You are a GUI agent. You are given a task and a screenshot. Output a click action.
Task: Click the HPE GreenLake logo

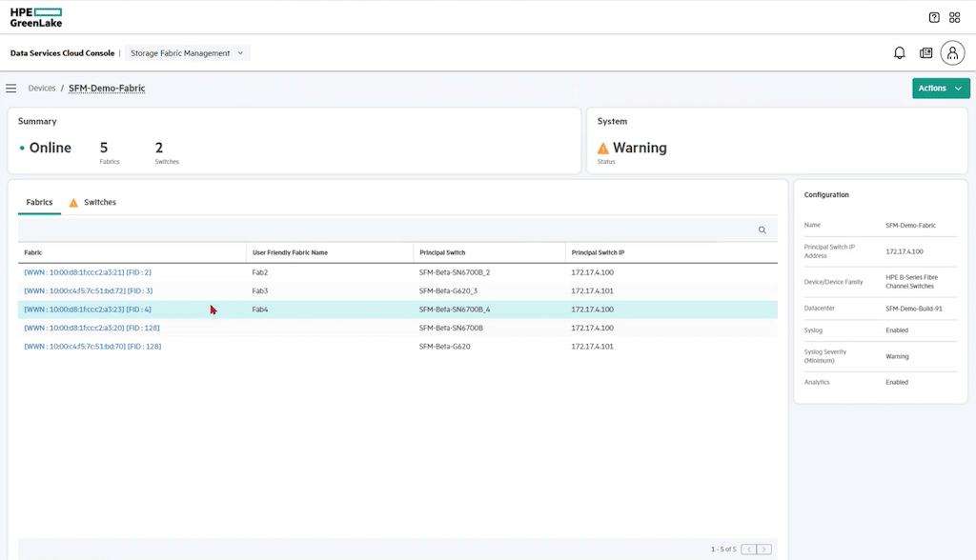click(36, 17)
